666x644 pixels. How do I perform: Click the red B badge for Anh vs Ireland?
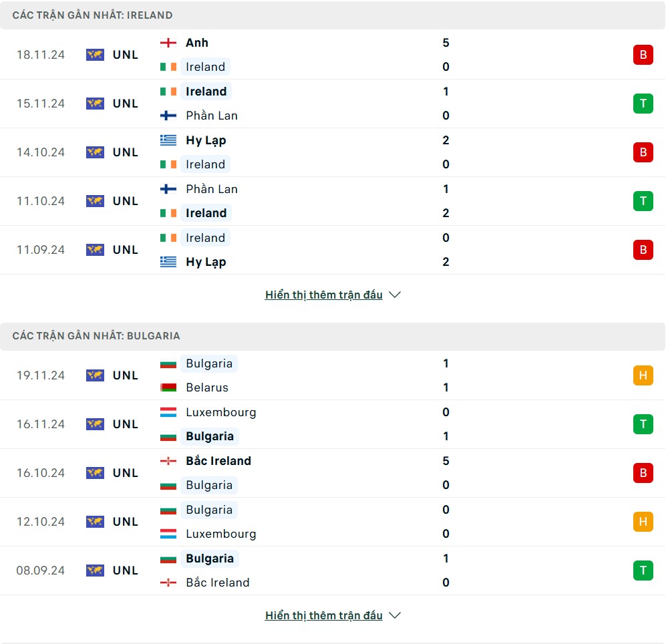(643, 55)
